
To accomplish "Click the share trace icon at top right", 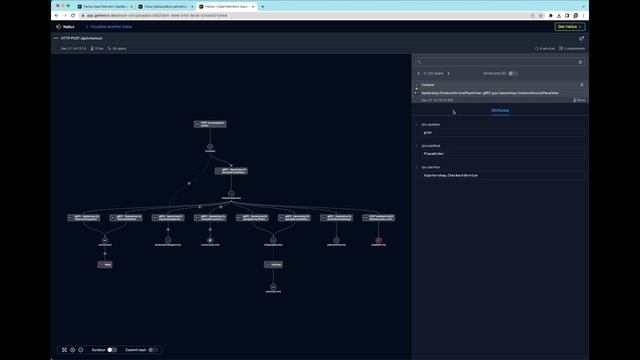I will click(x=581, y=38).
